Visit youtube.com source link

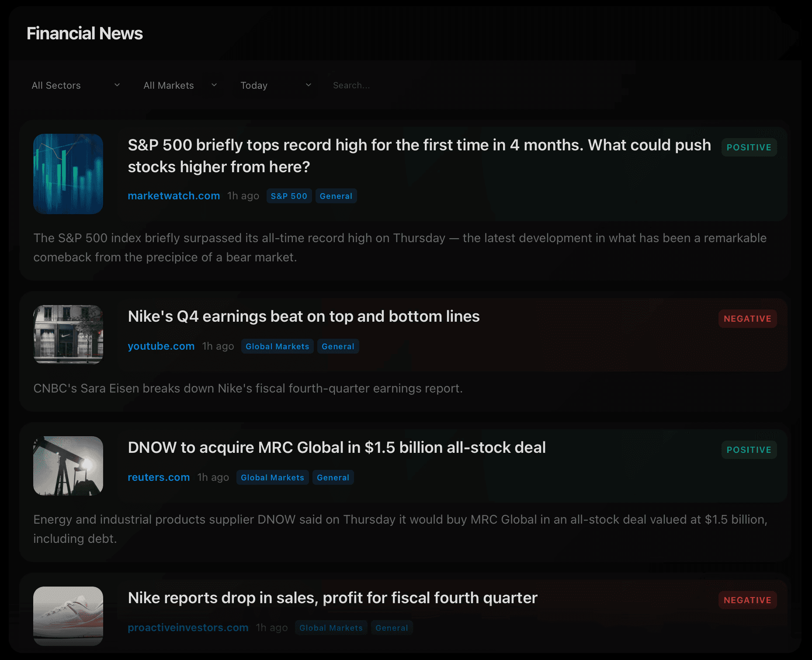(161, 346)
